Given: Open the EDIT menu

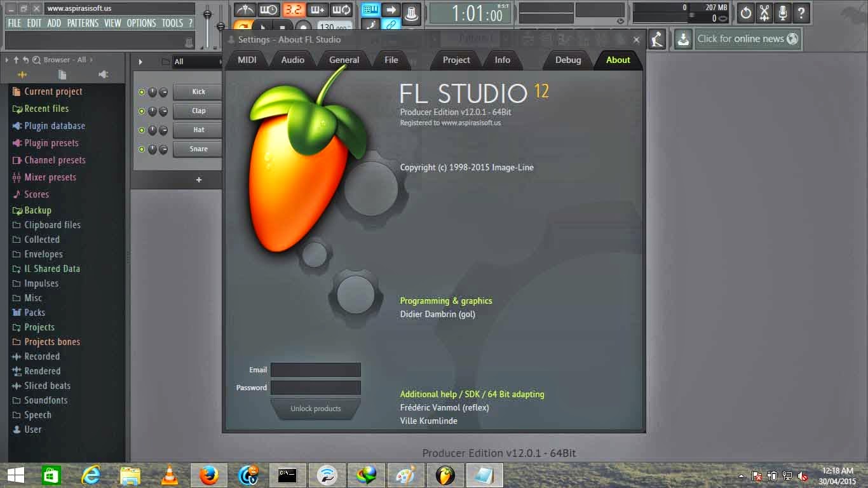Looking at the screenshot, I should 34,23.
